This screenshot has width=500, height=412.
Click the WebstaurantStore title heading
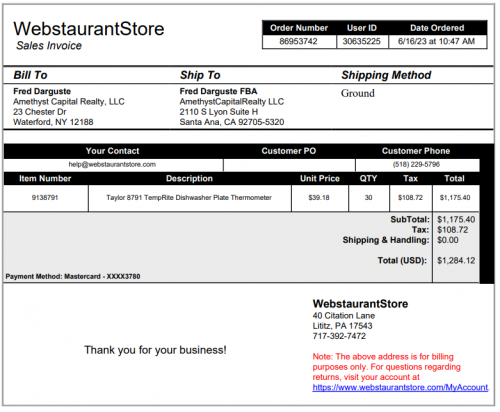[89, 29]
